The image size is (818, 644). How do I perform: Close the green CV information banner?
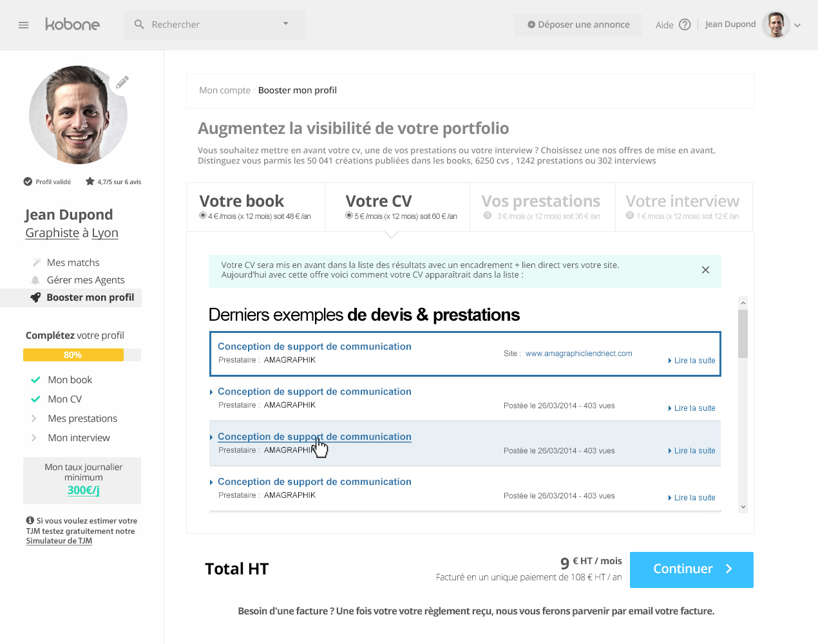coord(705,270)
